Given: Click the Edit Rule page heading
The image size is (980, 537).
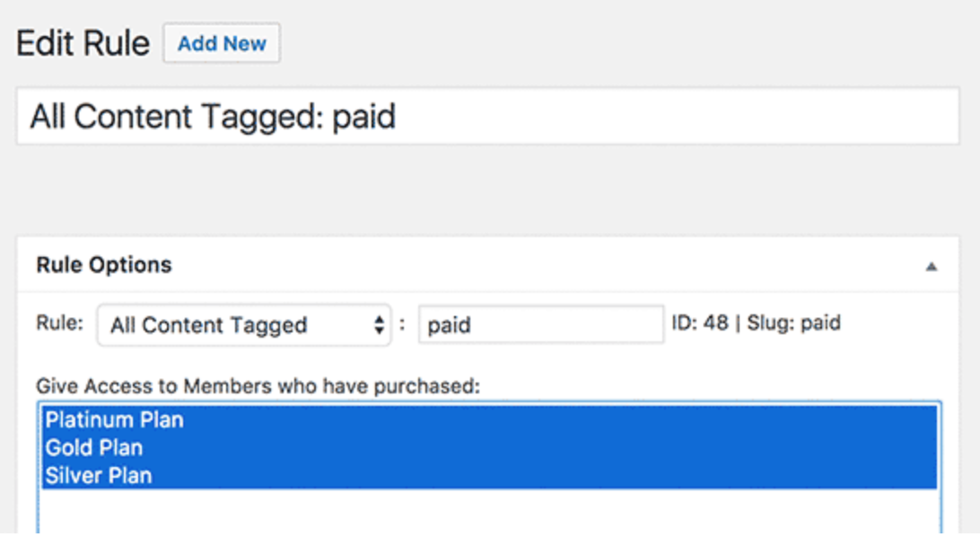Looking at the screenshot, I should point(83,44).
